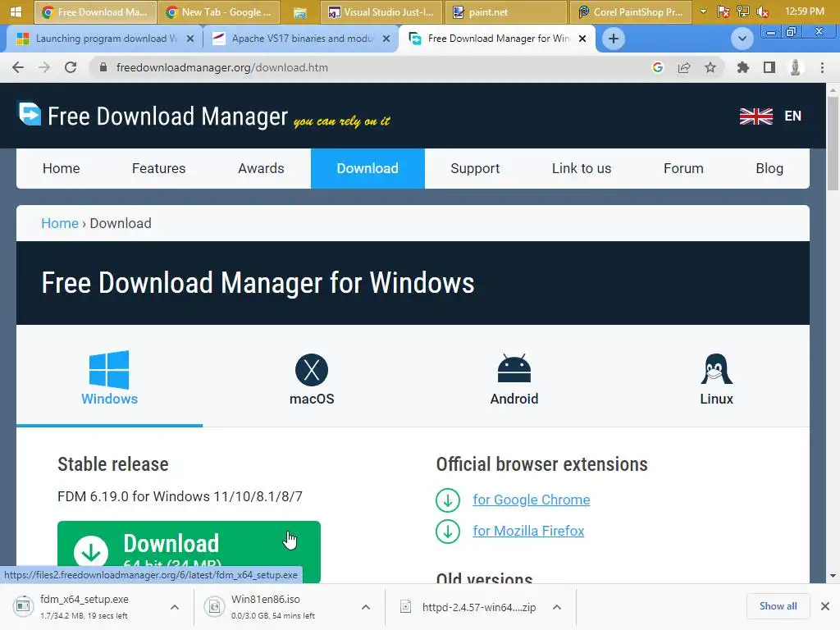Follow the Home breadcrumb link
This screenshot has height=630, width=840.
pyautogui.click(x=59, y=223)
